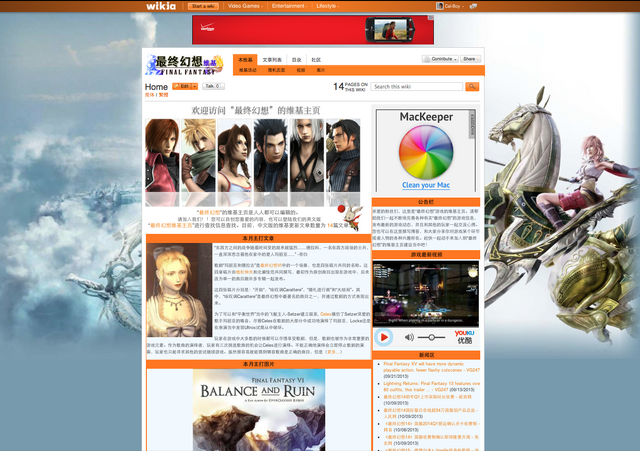Expand the Edit button's dropdown arrow
Image resolution: width=640 pixels, height=451 pixels.
(x=195, y=86)
